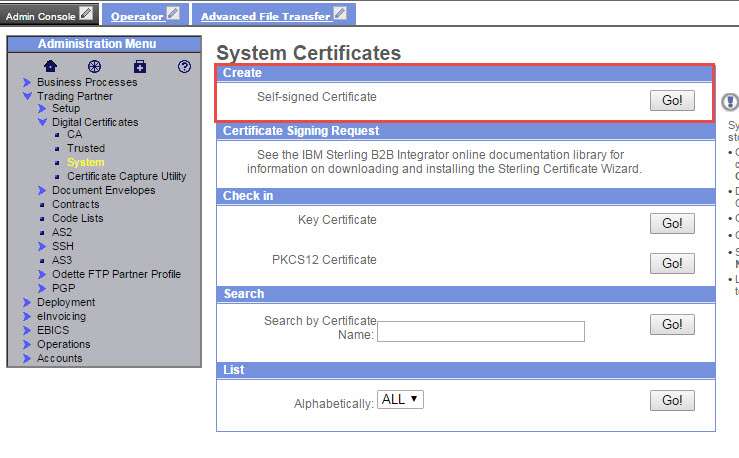Open the Alphabetically ALL dropdown

[x=401, y=399]
